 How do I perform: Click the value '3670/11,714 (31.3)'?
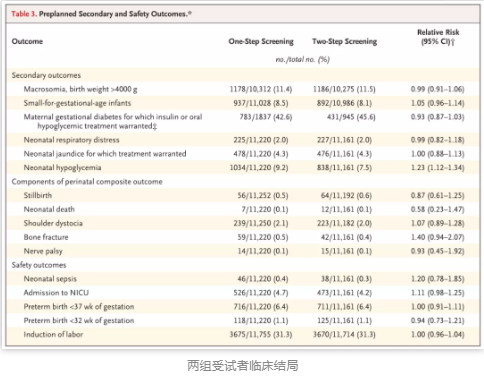pos(344,335)
